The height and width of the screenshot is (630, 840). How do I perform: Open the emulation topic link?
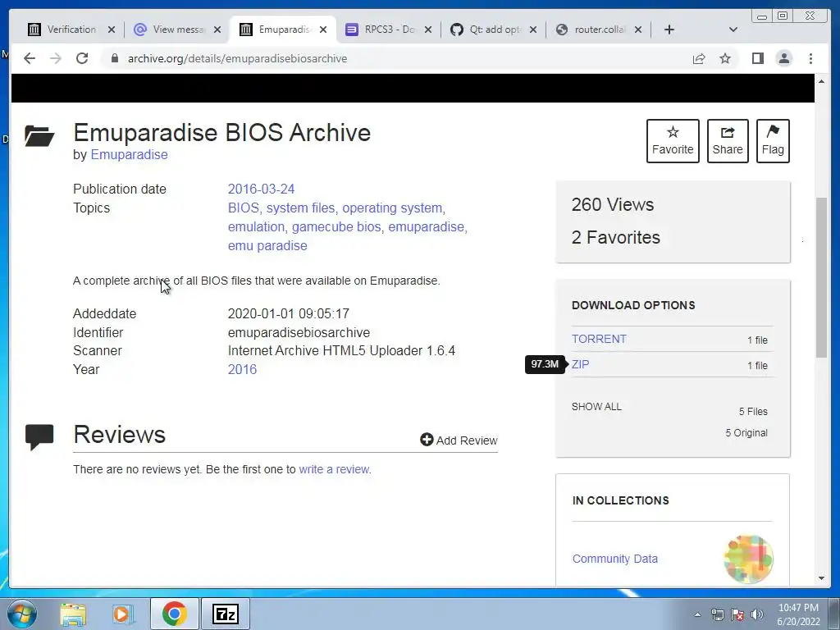257,226
